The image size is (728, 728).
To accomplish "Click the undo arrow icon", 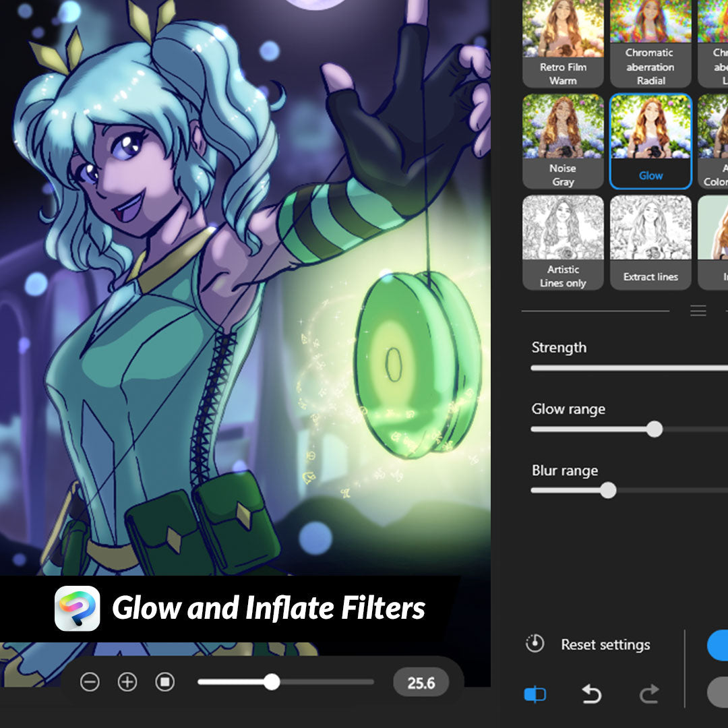I will point(592,694).
